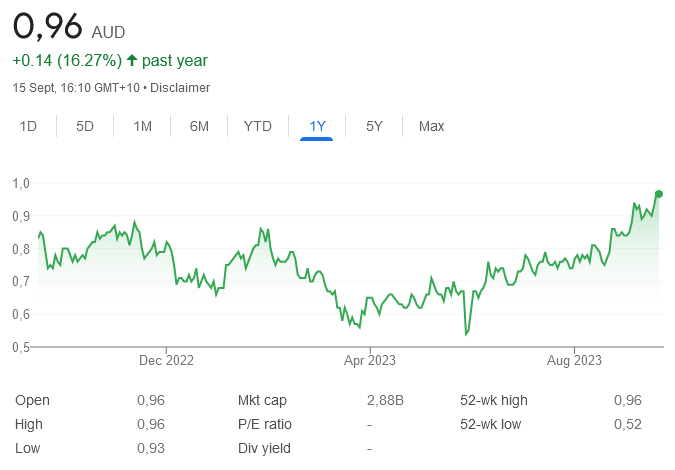Open the 6M chart range
675x470 pixels.
coord(199,126)
